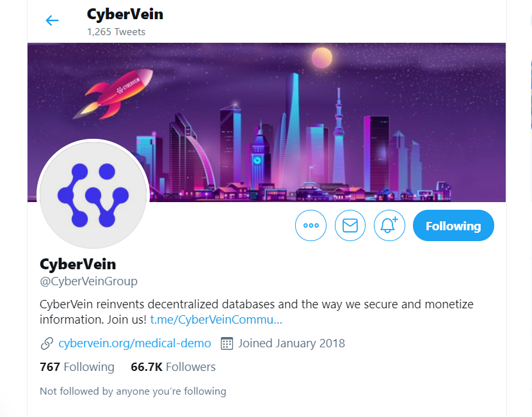Open the CyberVein profile picture

point(93,195)
